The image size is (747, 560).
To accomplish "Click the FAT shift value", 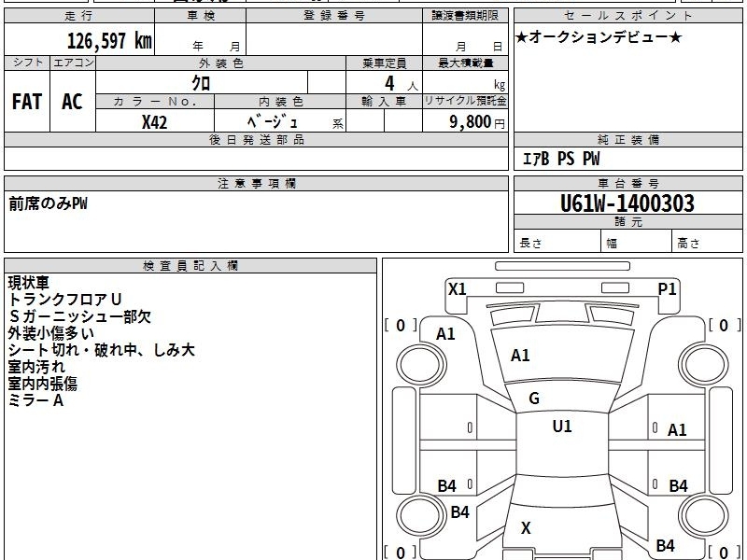I will tap(27, 102).
